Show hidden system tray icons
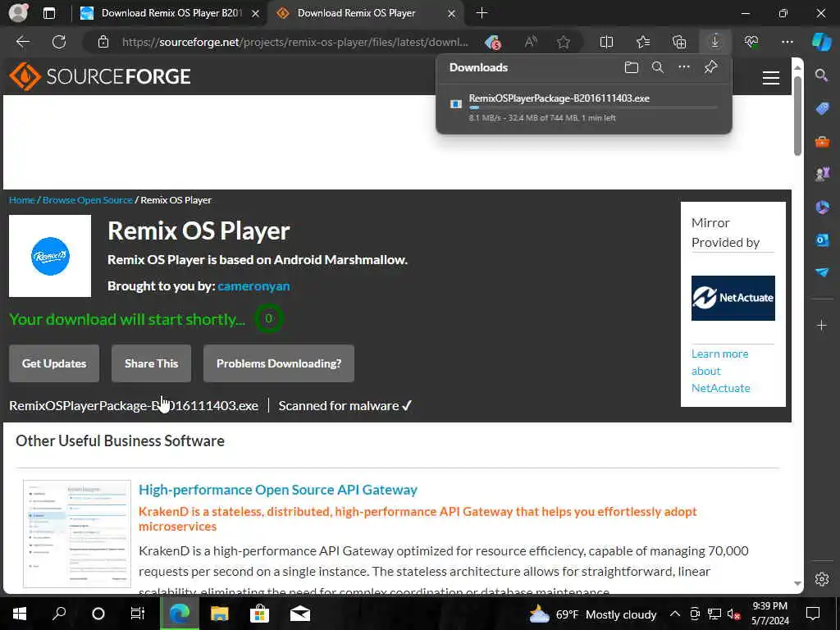 click(675, 614)
